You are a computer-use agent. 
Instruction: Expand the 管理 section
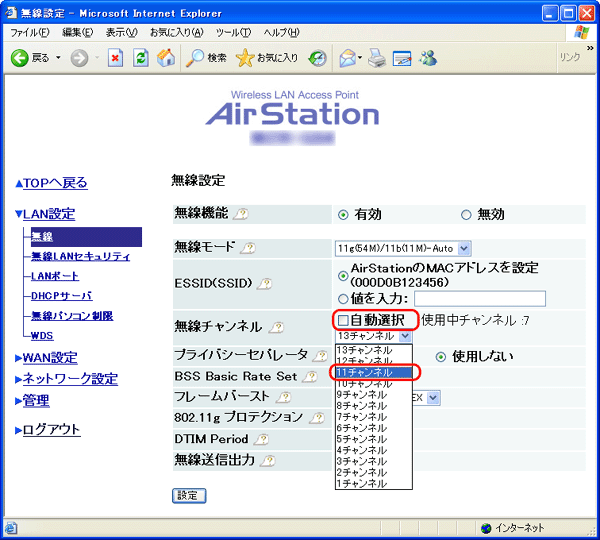tap(18, 401)
